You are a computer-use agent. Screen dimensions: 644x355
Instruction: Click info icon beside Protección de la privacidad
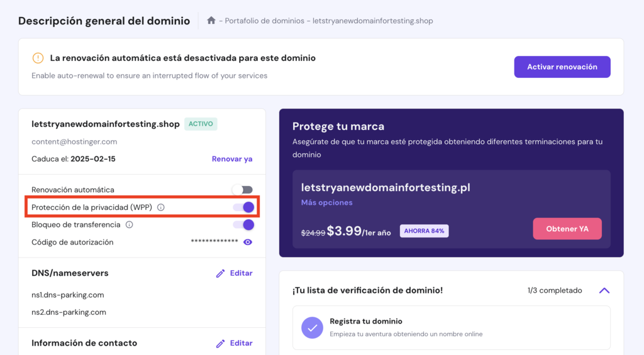click(161, 207)
